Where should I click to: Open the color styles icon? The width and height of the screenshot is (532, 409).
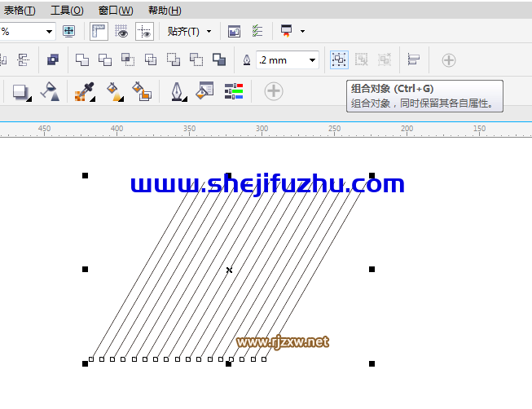click(234, 91)
